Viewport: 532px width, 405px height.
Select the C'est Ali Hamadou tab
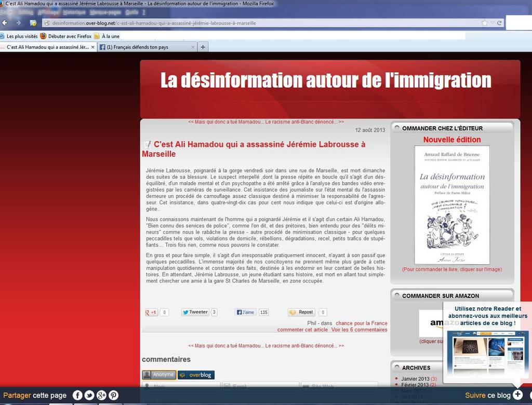tap(47, 47)
